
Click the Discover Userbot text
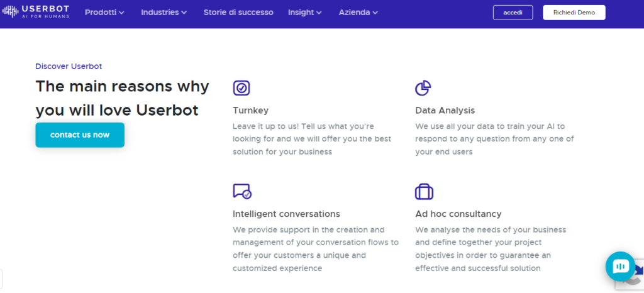coord(69,66)
